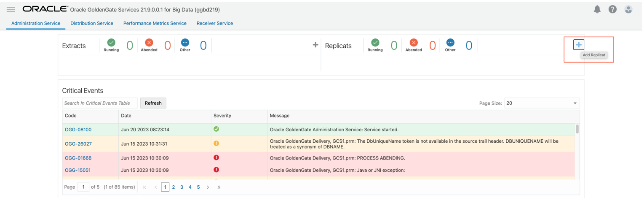
Task: Open the notifications bell
Action: [x=597, y=9]
